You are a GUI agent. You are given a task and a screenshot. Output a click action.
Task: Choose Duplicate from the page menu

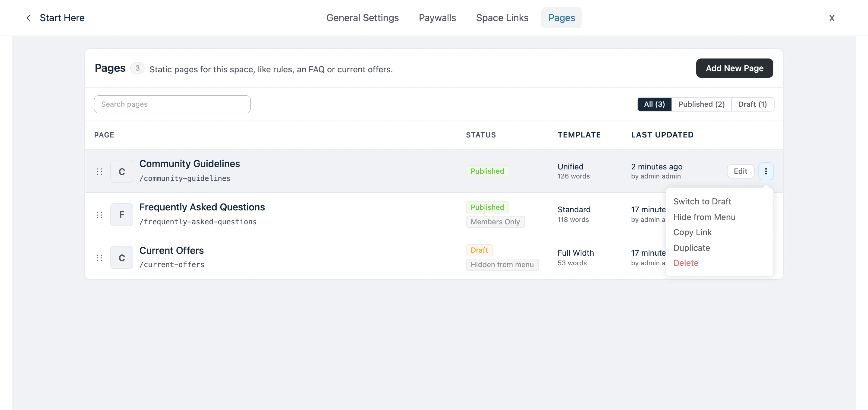691,248
